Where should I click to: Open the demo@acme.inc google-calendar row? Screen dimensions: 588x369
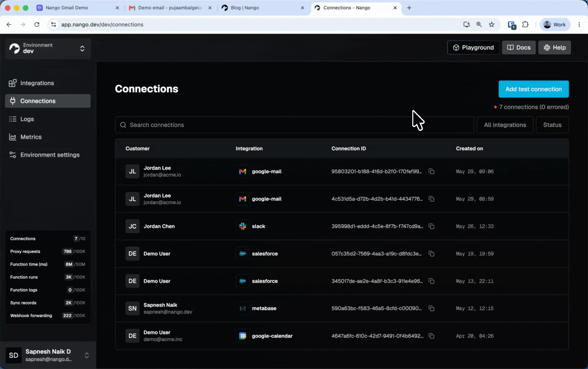(x=342, y=336)
